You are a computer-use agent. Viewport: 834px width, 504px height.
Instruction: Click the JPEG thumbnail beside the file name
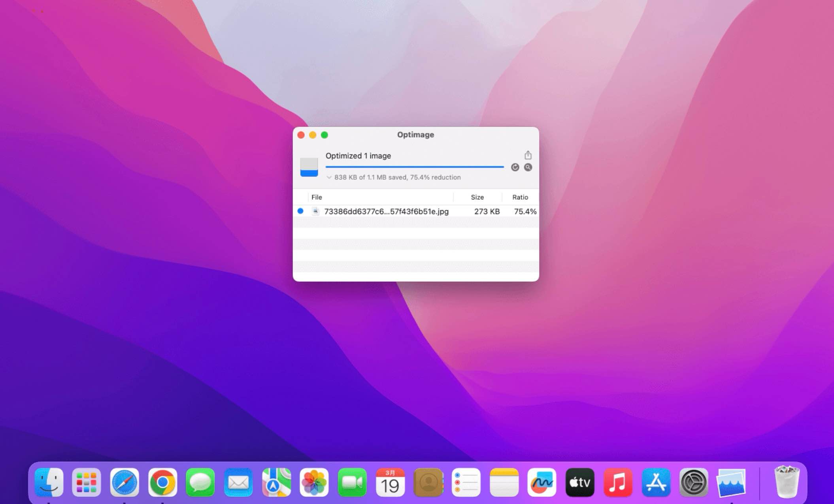315,211
